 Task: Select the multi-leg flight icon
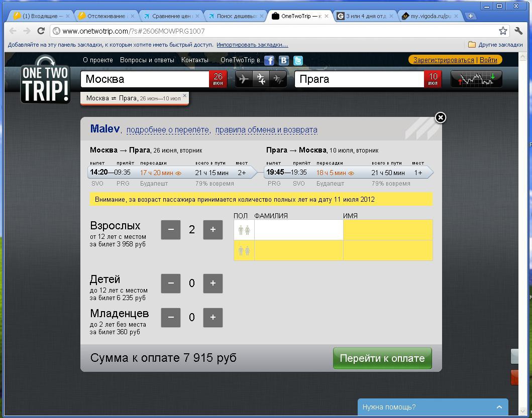click(x=278, y=79)
